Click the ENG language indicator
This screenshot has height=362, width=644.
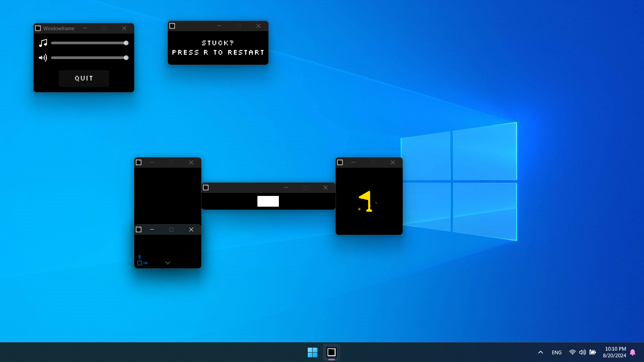556,352
